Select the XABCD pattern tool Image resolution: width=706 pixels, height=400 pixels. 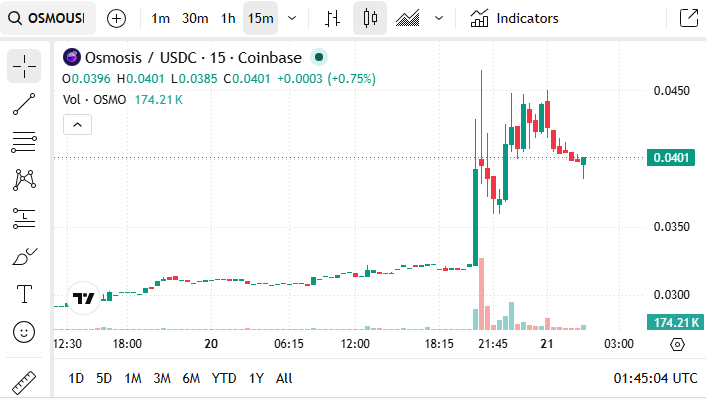[24, 180]
